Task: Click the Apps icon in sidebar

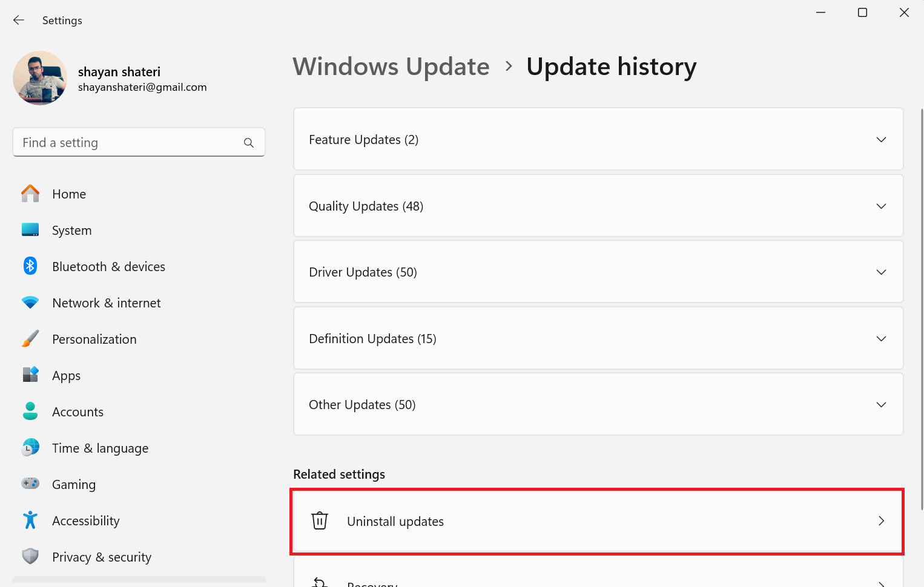Action: (x=30, y=375)
